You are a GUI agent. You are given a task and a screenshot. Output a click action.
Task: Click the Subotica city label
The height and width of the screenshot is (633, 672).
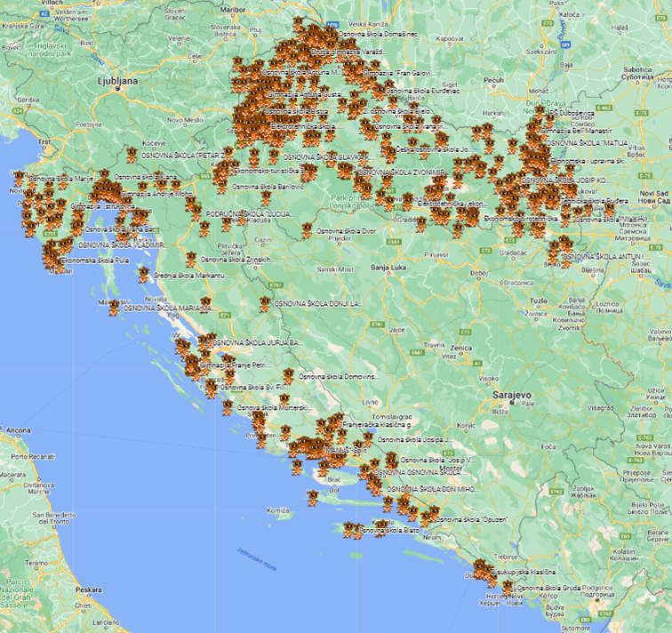pos(637,69)
